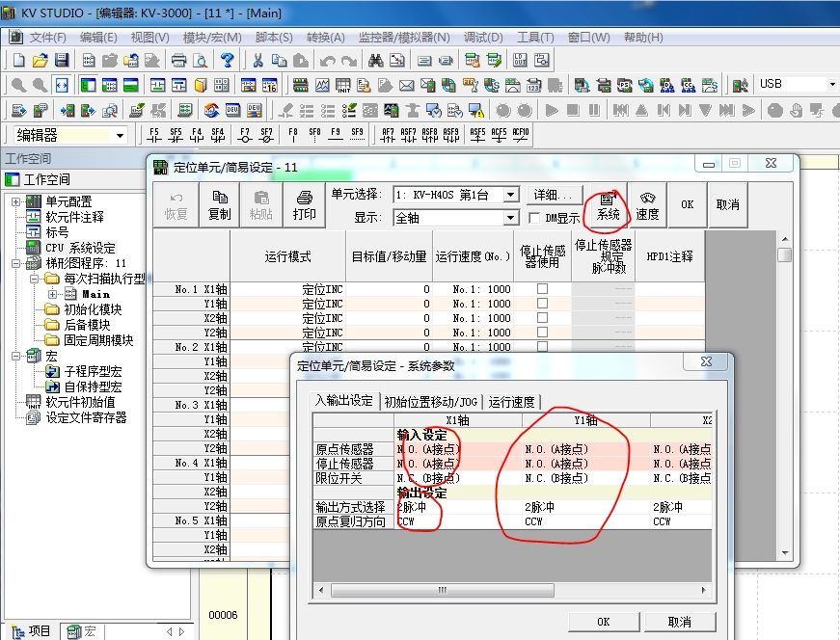Switch to the 项目 workspace tab
The width and height of the screenshot is (840, 640).
click(31, 631)
